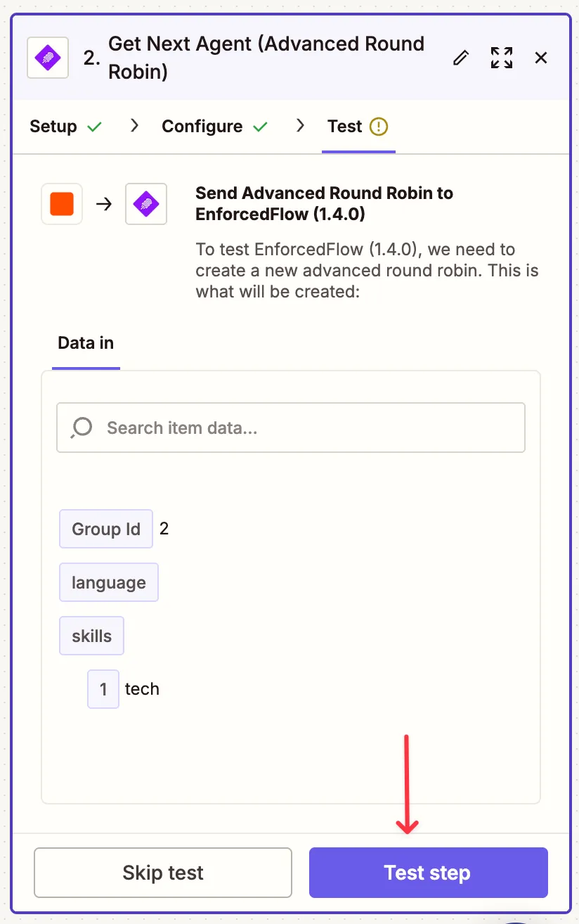Screen dimensions: 579x924
Task: Collapse the skills data item
Action: pyautogui.click(x=92, y=636)
